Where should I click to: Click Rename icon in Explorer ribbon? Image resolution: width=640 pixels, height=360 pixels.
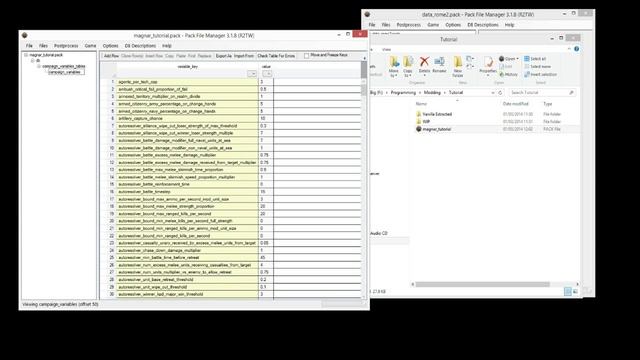pos(439,62)
